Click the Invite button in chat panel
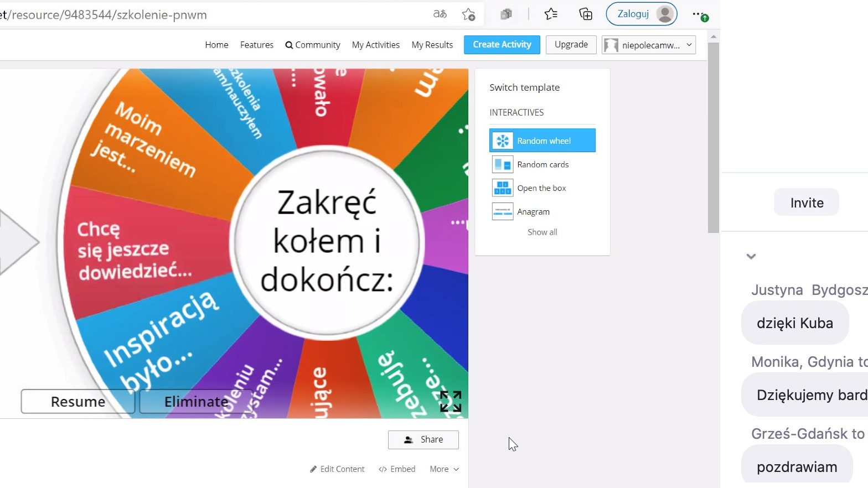Image resolution: width=868 pixels, height=488 pixels. (x=807, y=203)
